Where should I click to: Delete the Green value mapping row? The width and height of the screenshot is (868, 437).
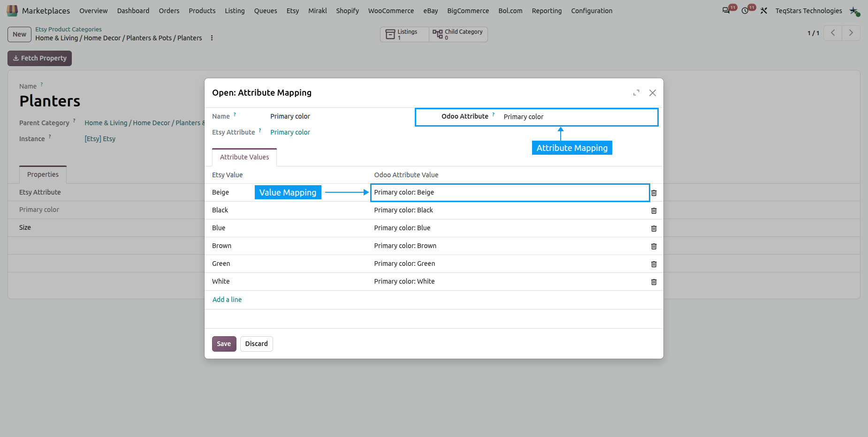click(654, 264)
